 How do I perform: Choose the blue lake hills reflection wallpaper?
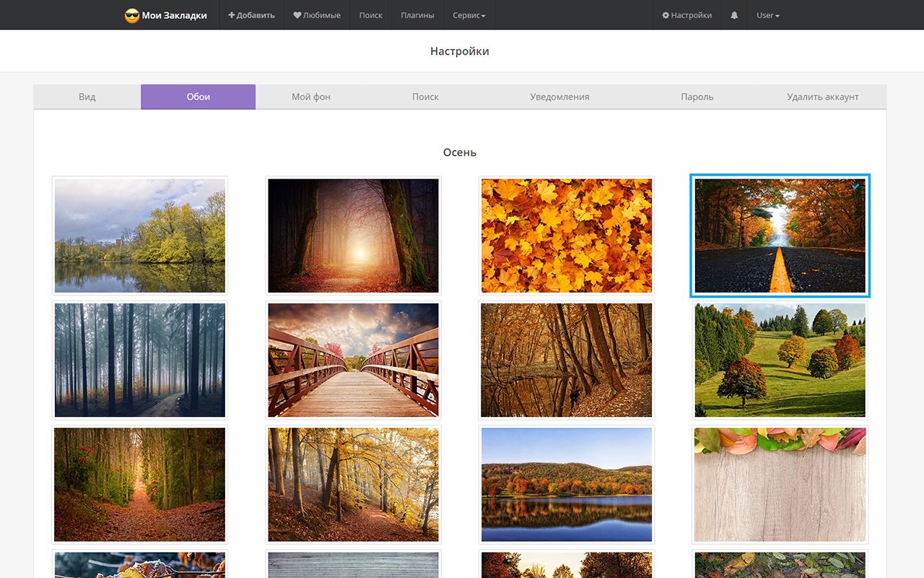567,485
